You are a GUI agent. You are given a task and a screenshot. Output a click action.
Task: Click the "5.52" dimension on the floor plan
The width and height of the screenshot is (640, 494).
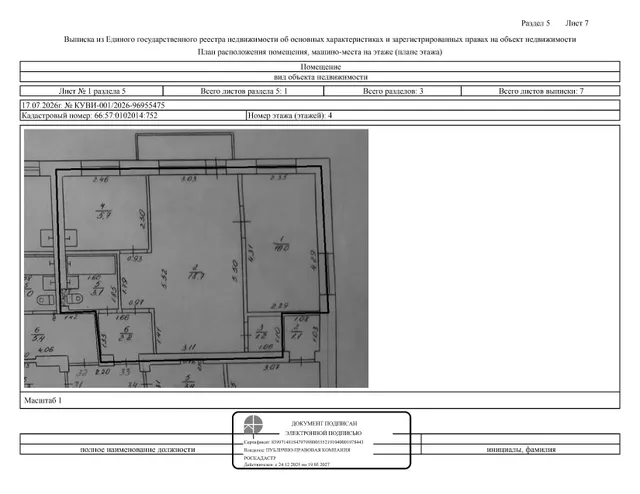click(x=164, y=278)
